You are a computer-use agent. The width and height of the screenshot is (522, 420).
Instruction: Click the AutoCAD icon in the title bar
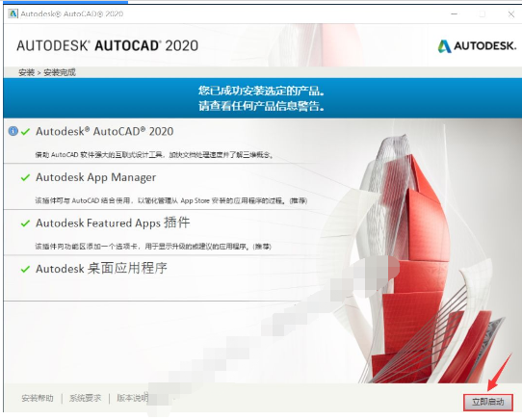13,13
